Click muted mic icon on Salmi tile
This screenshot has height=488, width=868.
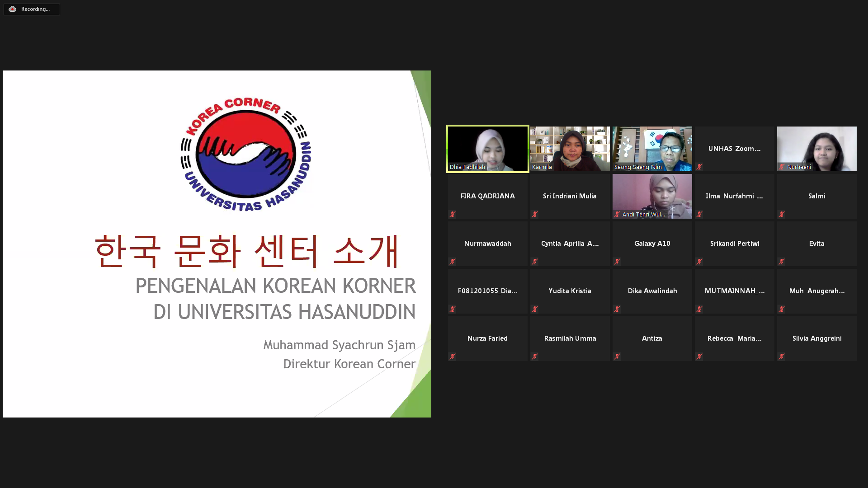click(x=782, y=214)
